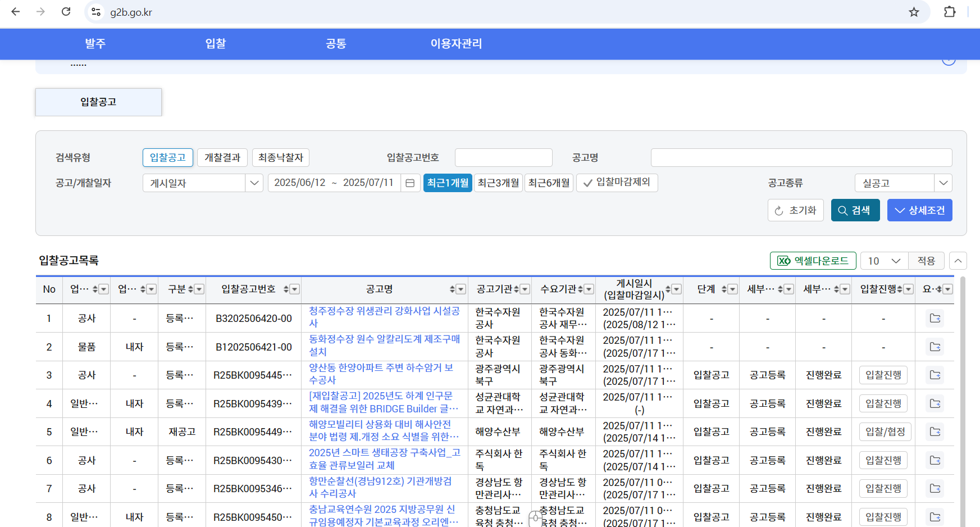Open the 이용자관리 menu
The image size is (980, 527).
pyautogui.click(x=456, y=44)
